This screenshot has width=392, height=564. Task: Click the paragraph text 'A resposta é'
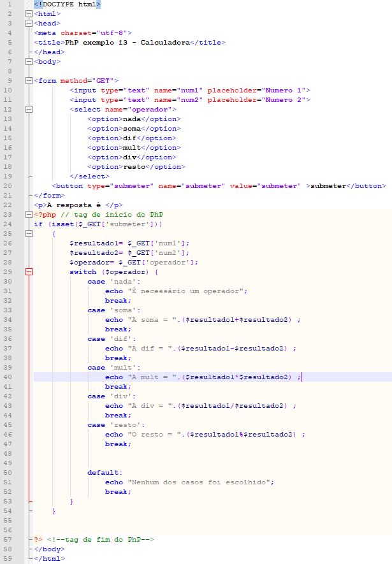point(74,205)
